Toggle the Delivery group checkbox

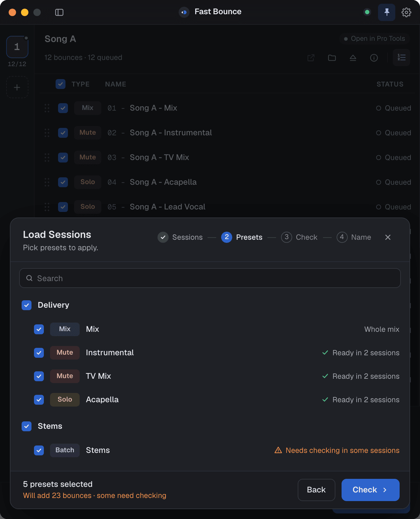27,305
